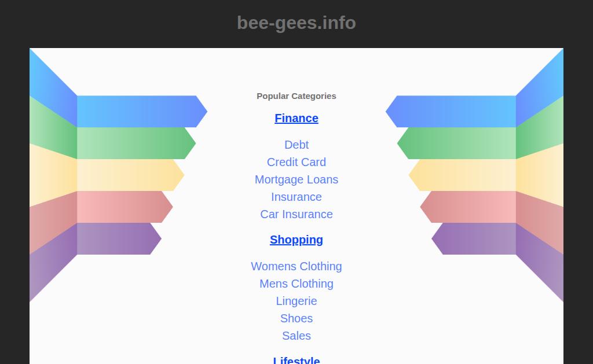Select the Credit Card link
The height and width of the screenshot is (364, 593).
click(296, 162)
